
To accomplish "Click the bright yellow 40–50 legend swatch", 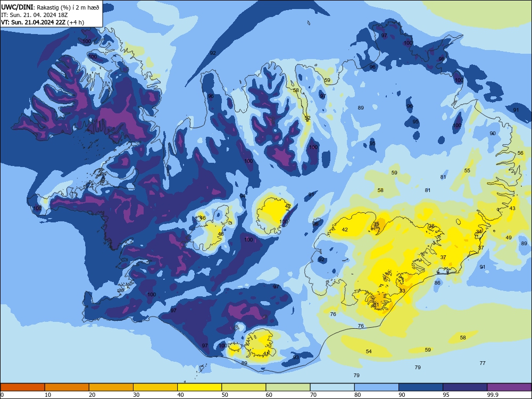I will pos(199,387).
